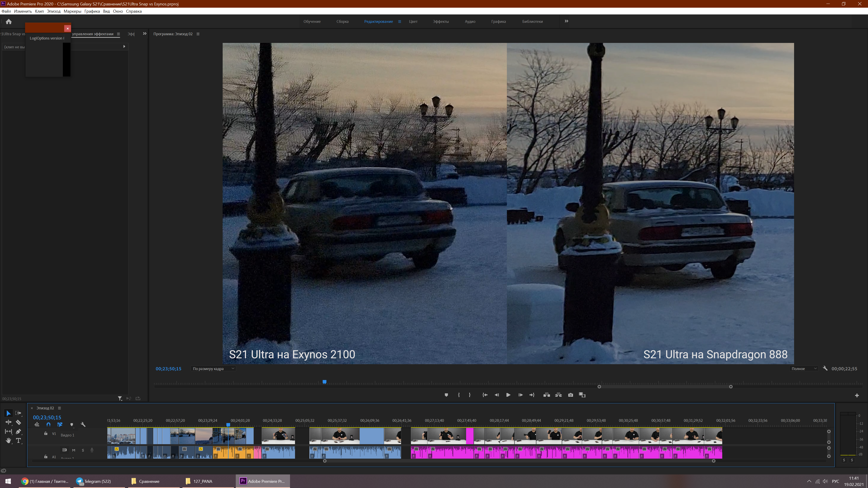
Task: Mute the Audio 1 track
Action: [73, 450]
